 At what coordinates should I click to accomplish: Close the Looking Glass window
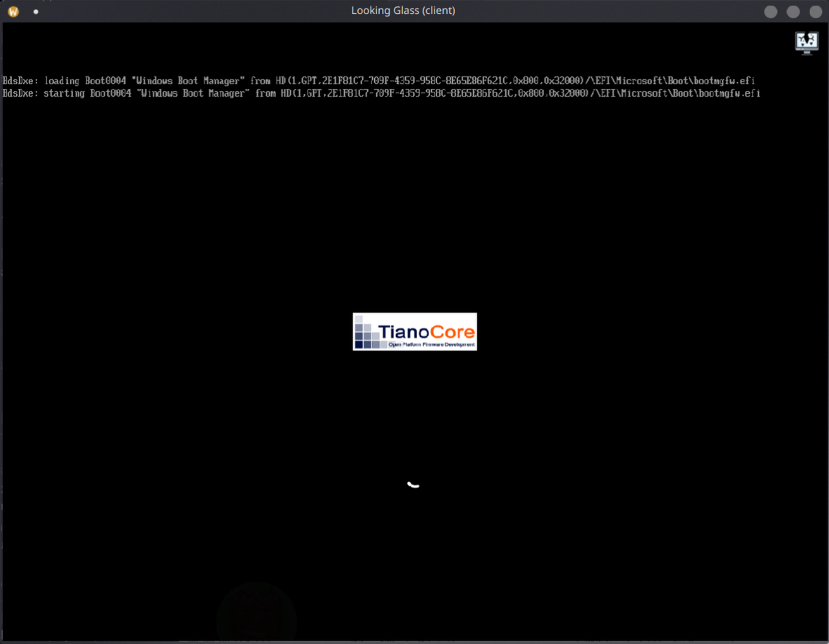coord(816,12)
